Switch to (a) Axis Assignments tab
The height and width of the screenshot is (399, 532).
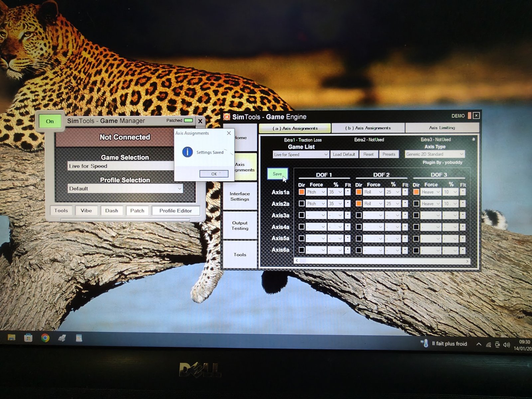[x=295, y=128]
